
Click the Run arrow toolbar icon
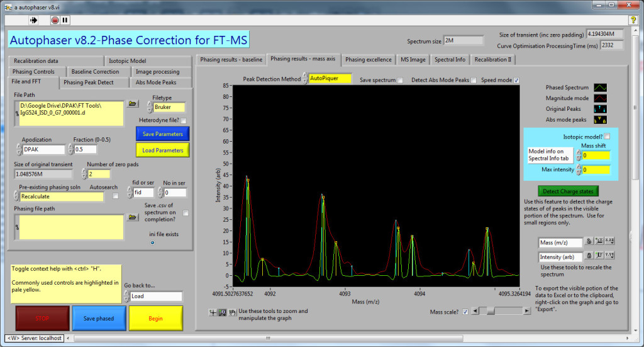(34, 20)
